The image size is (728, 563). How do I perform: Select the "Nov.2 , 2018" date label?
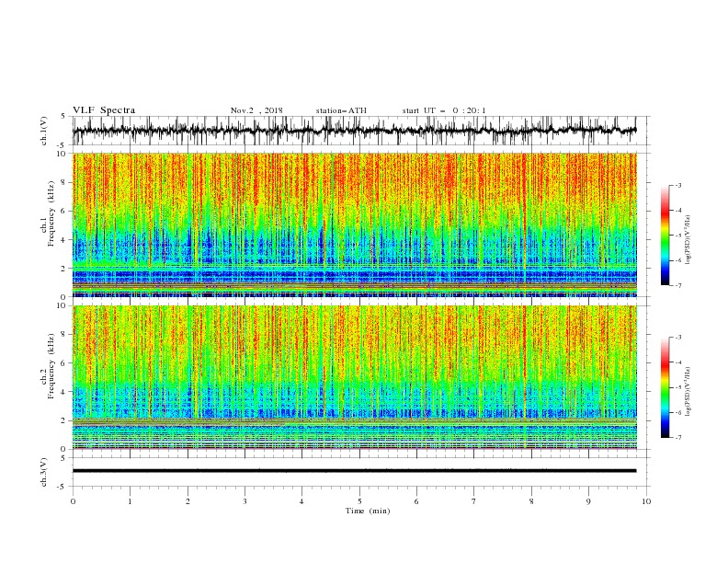[256, 110]
